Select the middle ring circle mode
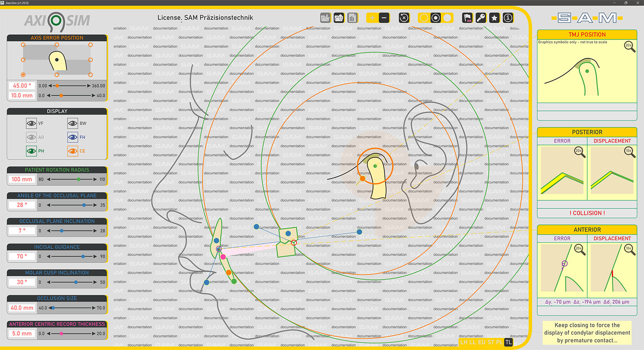 pos(435,18)
